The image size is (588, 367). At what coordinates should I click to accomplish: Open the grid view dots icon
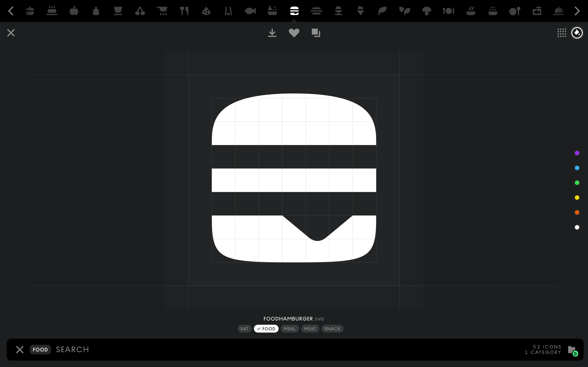tap(562, 33)
